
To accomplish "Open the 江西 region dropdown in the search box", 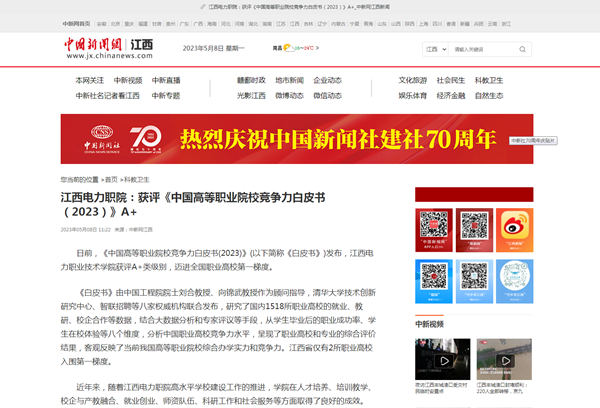I will pos(436,49).
